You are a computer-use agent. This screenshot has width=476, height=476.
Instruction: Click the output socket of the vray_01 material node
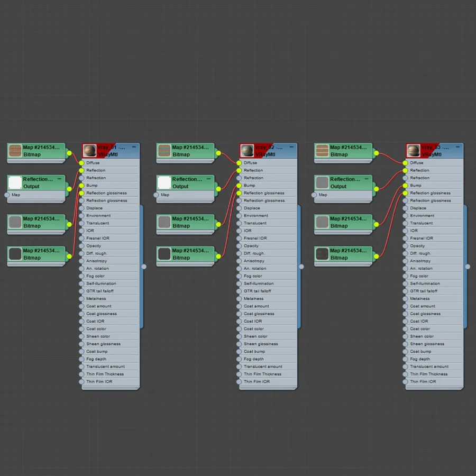tap(144, 267)
